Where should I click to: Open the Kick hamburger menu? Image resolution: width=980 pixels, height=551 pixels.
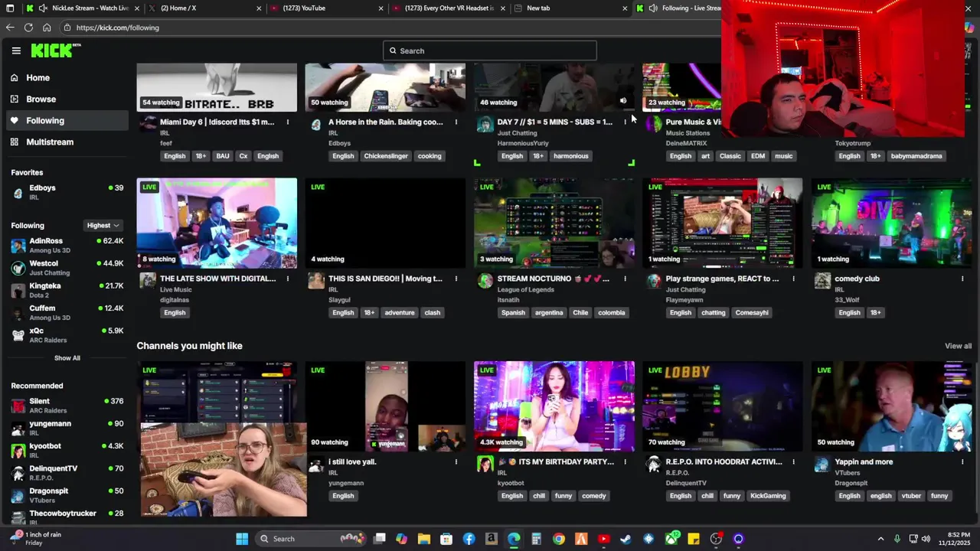[16, 51]
